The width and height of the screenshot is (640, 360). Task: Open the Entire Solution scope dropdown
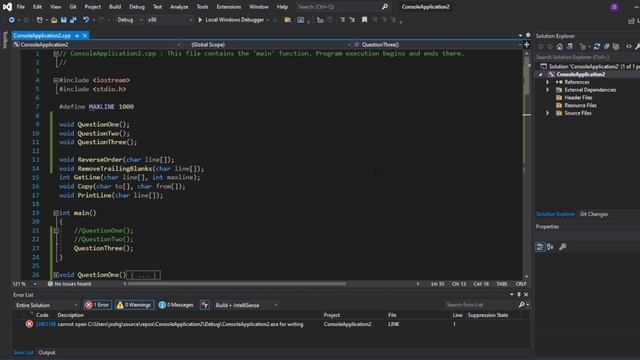point(46,305)
